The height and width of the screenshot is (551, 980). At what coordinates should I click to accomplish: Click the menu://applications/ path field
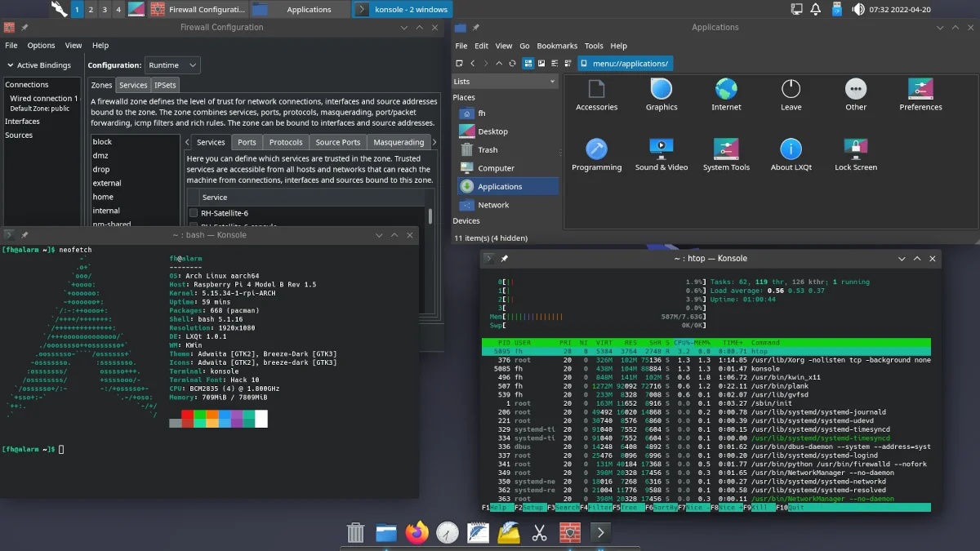coord(629,63)
